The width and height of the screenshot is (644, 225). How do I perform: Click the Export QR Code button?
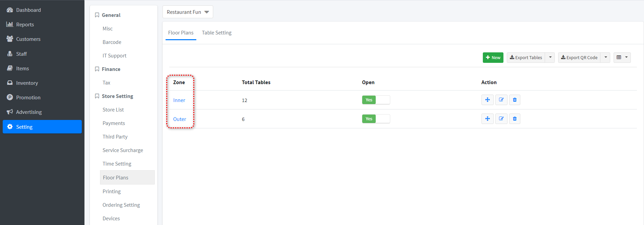(579, 57)
